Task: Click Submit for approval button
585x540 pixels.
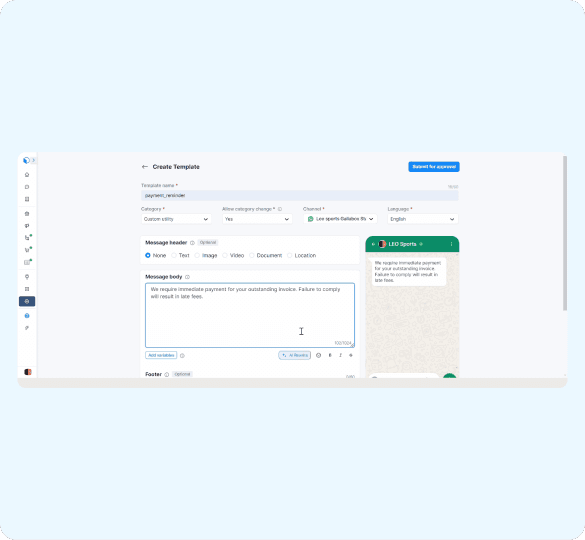Action: click(x=434, y=167)
